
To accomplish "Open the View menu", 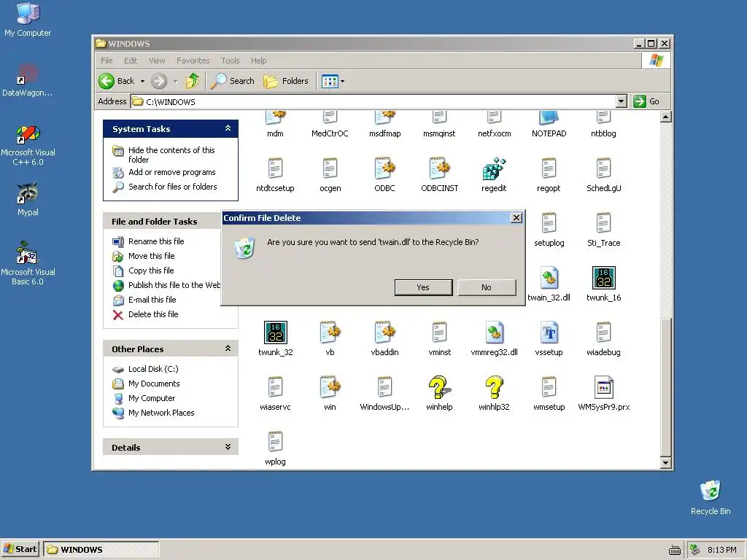I will click(157, 61).
